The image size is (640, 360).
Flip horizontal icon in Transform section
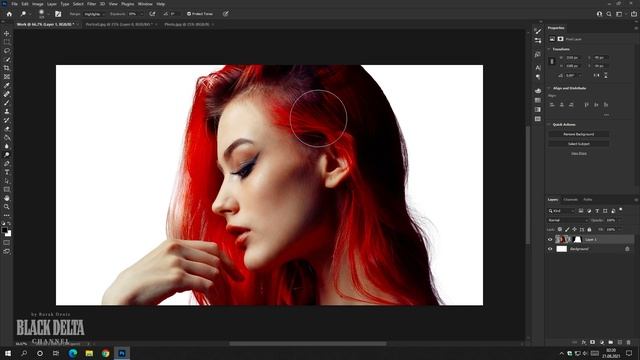[597, 76]
